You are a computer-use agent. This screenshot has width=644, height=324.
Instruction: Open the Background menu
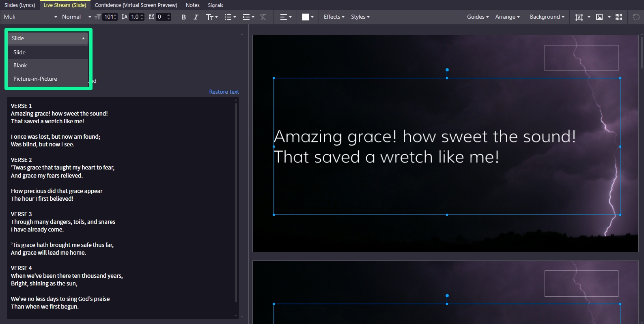547,17
